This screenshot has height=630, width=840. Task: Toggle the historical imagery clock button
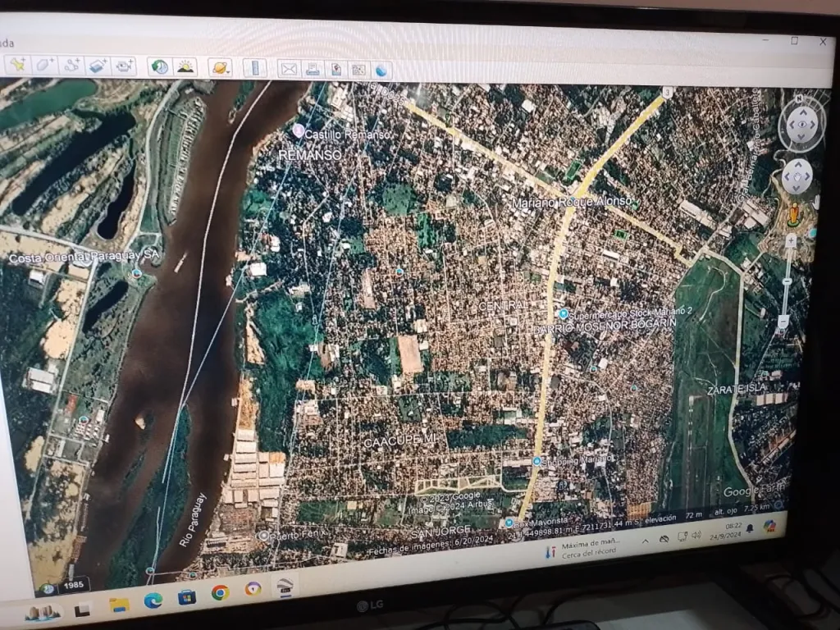(x=159, y=67)
